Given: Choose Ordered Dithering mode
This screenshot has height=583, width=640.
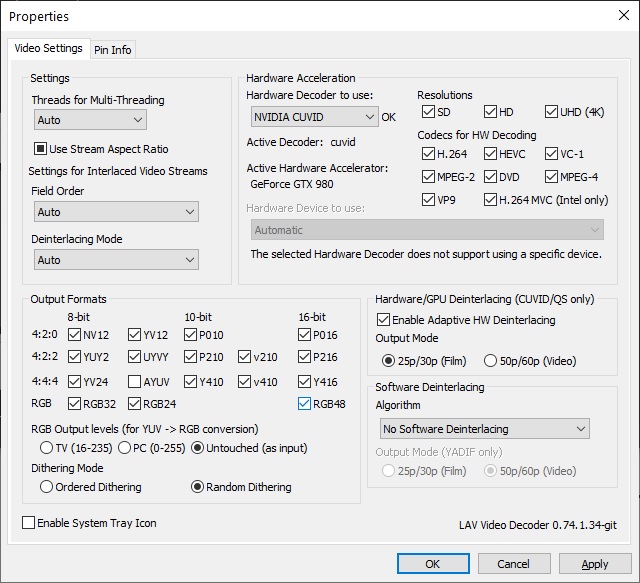Looking at the screenshot, I should 46,487.
